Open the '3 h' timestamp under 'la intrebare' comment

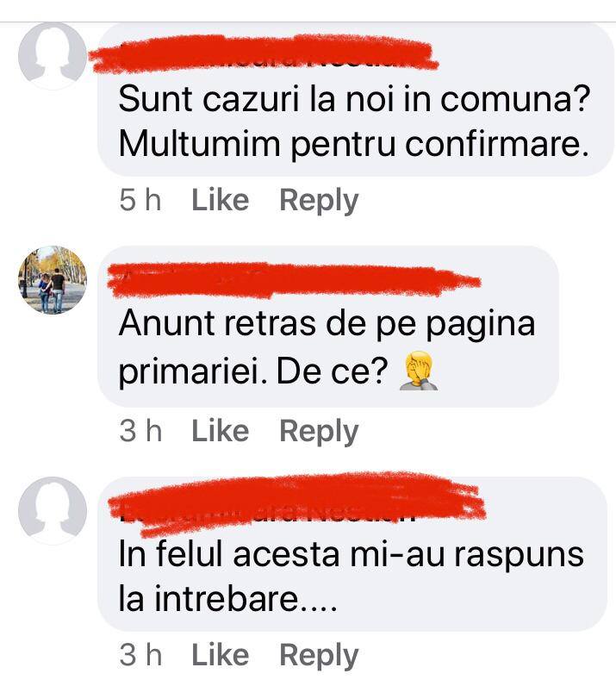[x=140, y=655]
